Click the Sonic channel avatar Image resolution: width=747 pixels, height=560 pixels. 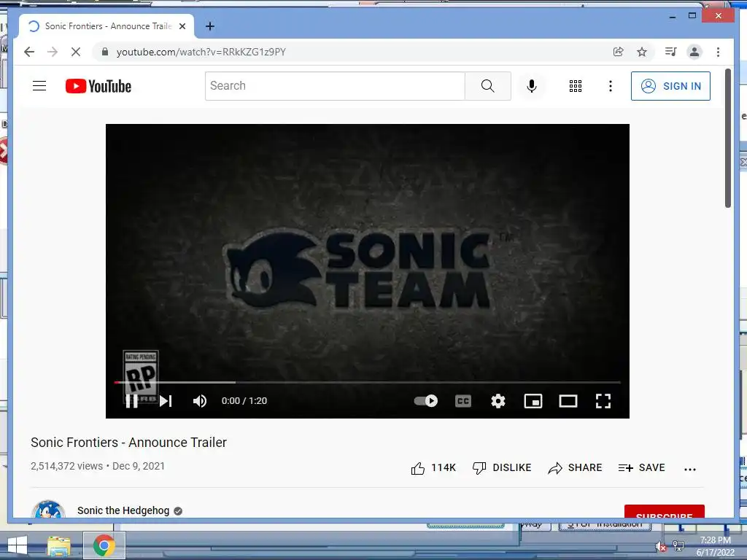coord(48,510)
